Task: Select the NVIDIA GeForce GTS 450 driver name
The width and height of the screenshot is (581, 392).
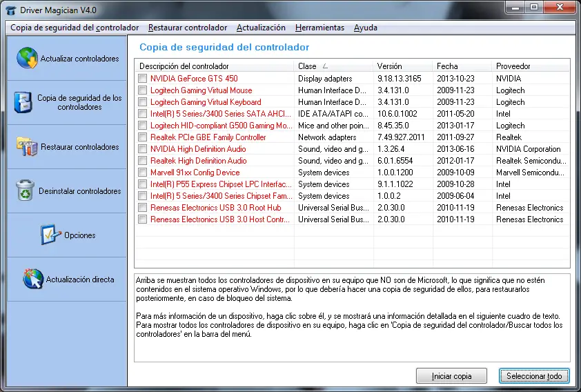Action: [x=194, y=78]
